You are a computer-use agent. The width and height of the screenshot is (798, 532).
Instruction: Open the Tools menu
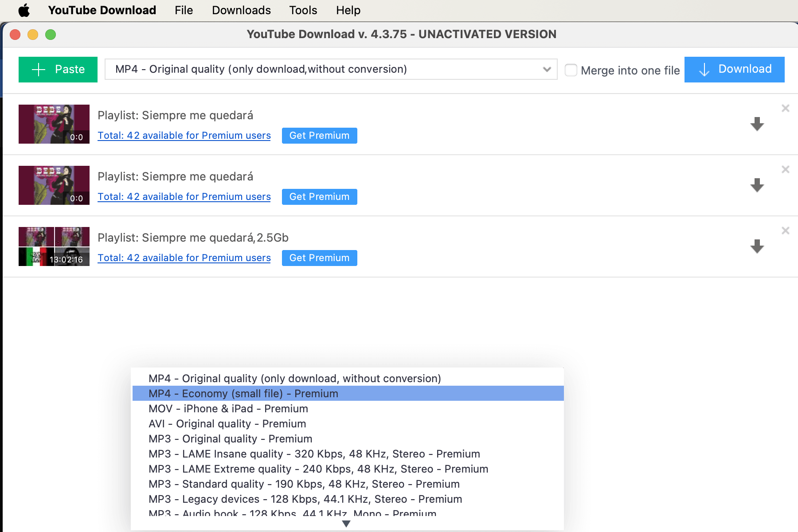(303, 10)
